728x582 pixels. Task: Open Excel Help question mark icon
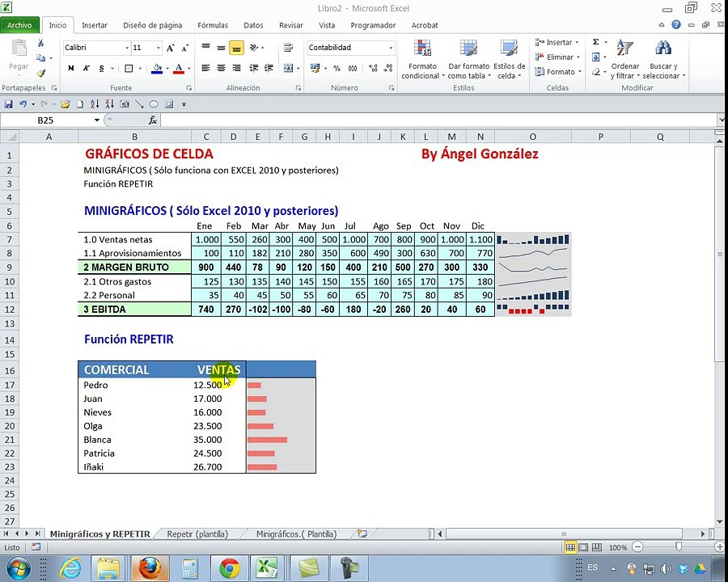tap(676, 24)
